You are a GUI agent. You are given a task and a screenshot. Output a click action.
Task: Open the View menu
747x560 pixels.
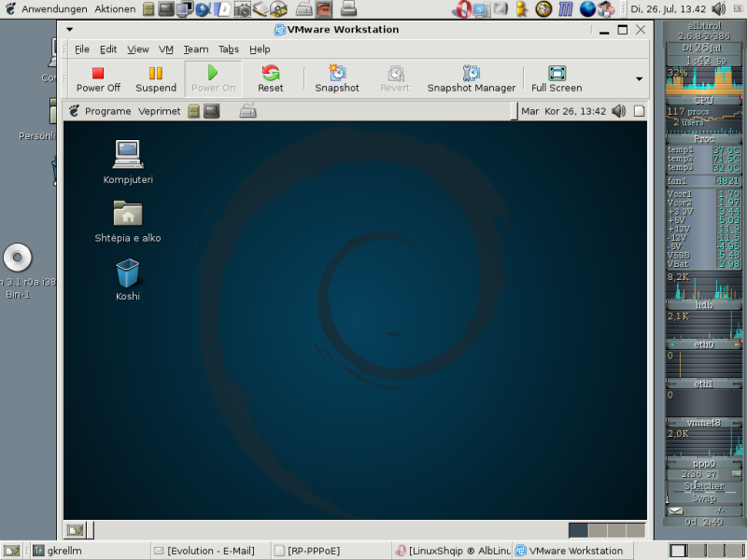click(137, 49)
